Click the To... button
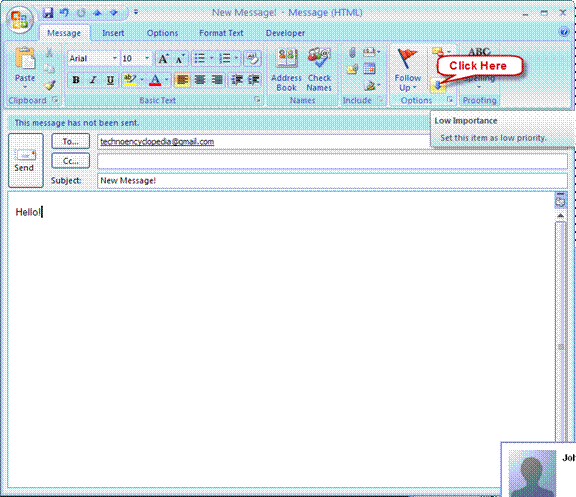This screenshot has width=576, height=497. click(x=71, y=141)
